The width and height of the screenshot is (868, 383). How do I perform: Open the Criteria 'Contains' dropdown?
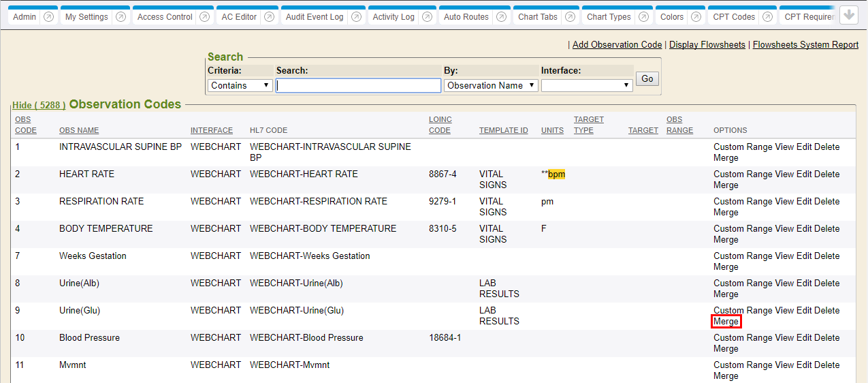pos(240,85)
